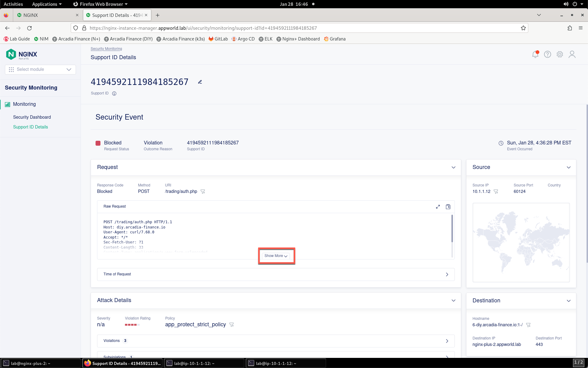Filter by URI /trading/auth.php icon
Image resolution: width=588 pixels, height=368 pixels.
click(203, 191)
